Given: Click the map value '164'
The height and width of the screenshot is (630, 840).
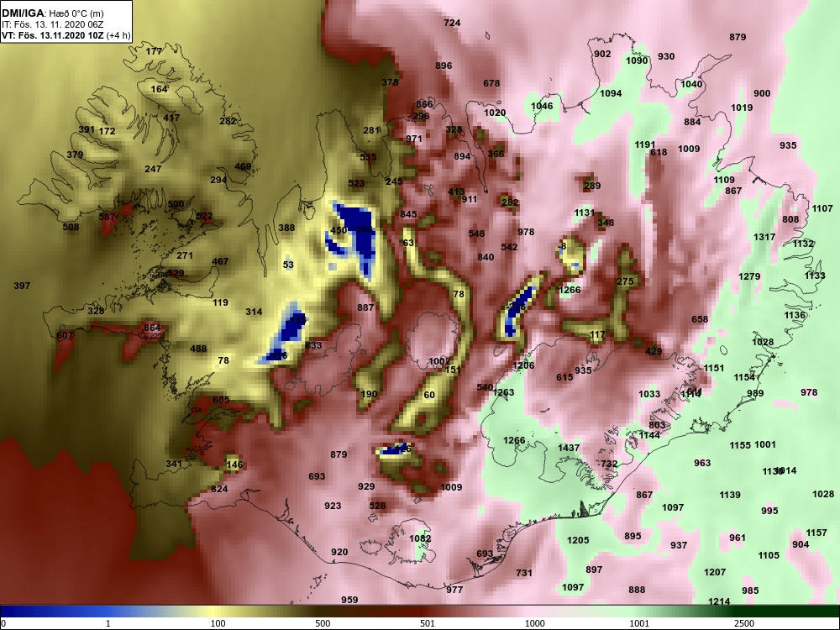Looking at the screenshot, I should click(x=159, y=90).
